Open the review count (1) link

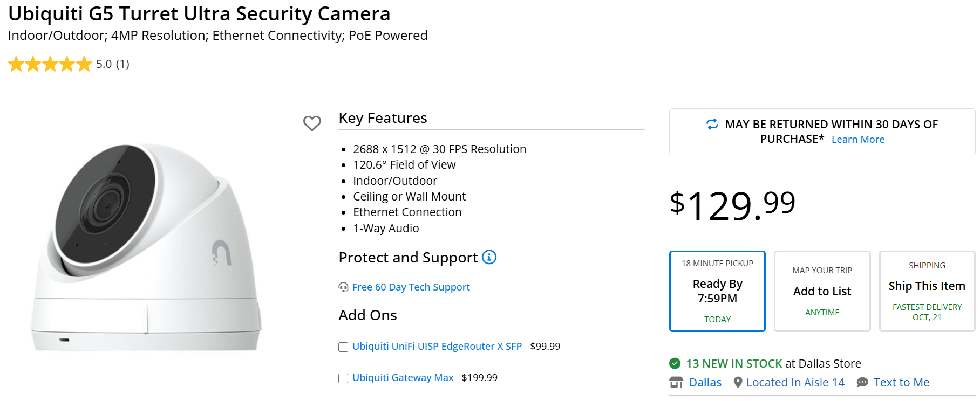[122, 64]
